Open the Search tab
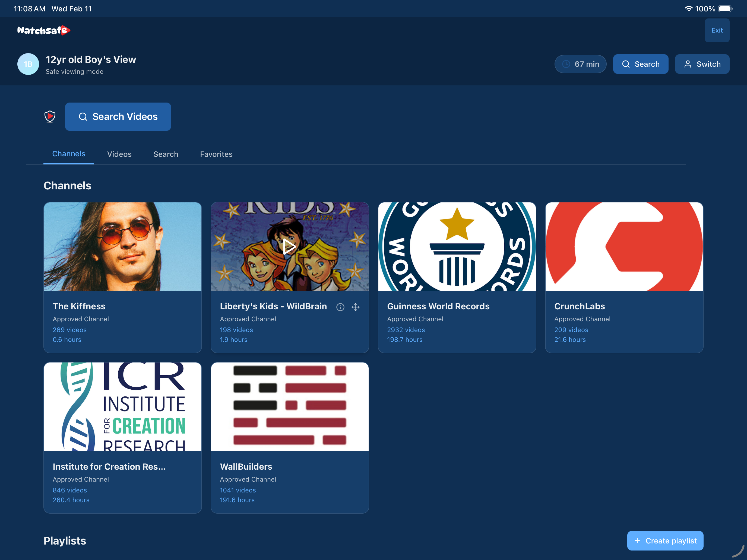This screenshot has height=560, width=747. click(166, 154)
